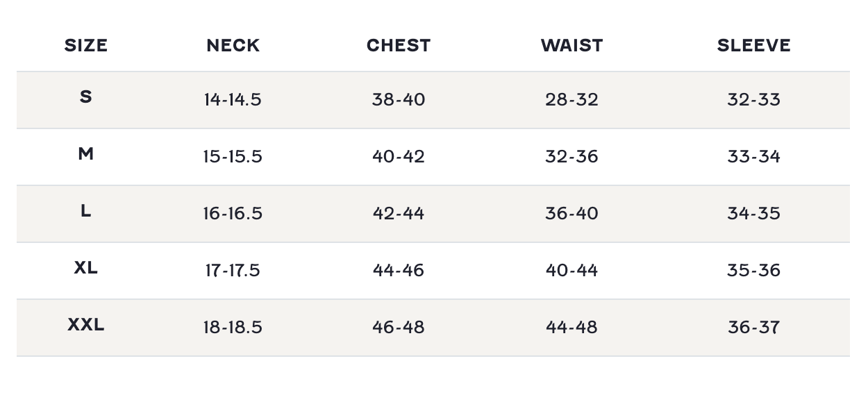Select the XL size row label
Viewport: 868px width, 404px height.
pos(85,267)
